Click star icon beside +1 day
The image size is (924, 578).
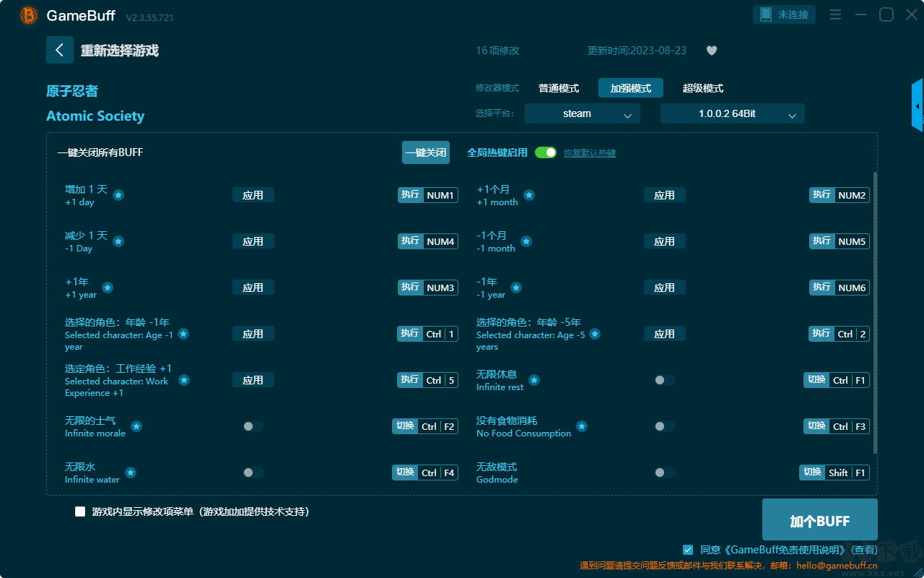118,195
